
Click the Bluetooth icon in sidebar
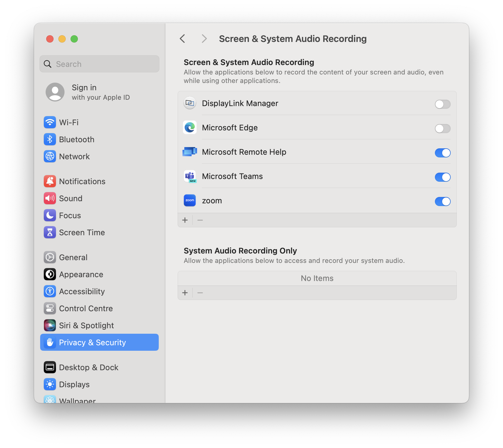(x=50, y=140)
